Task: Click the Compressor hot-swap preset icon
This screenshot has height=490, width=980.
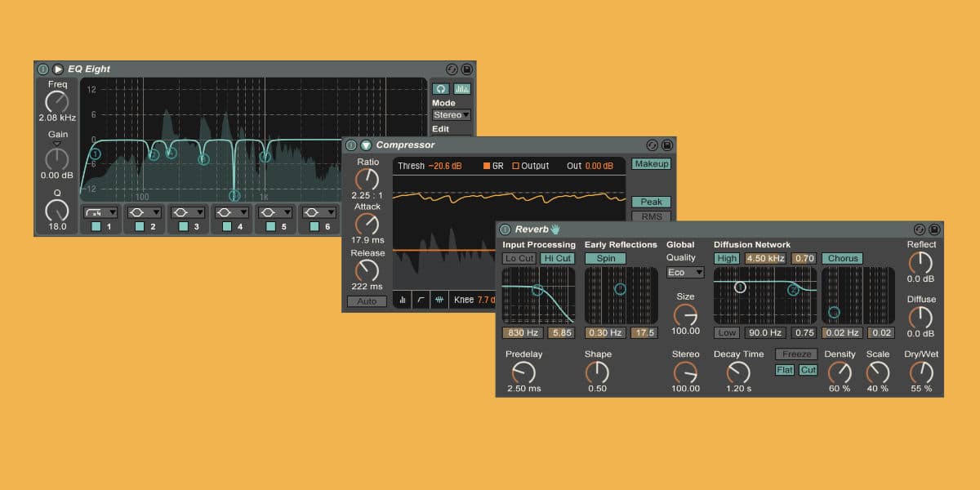Action: coord(652,145)
